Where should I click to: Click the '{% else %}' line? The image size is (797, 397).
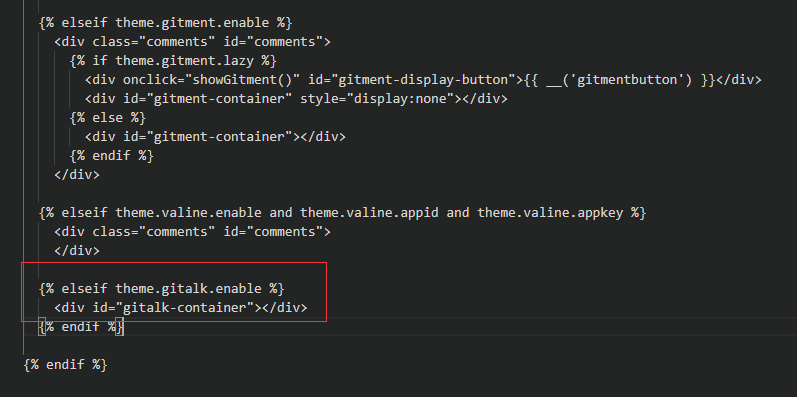(108, 118)
